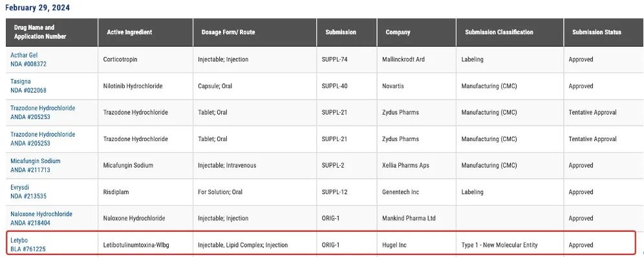Open the Evrysdi NDA #213535 link

click(28, 192)
